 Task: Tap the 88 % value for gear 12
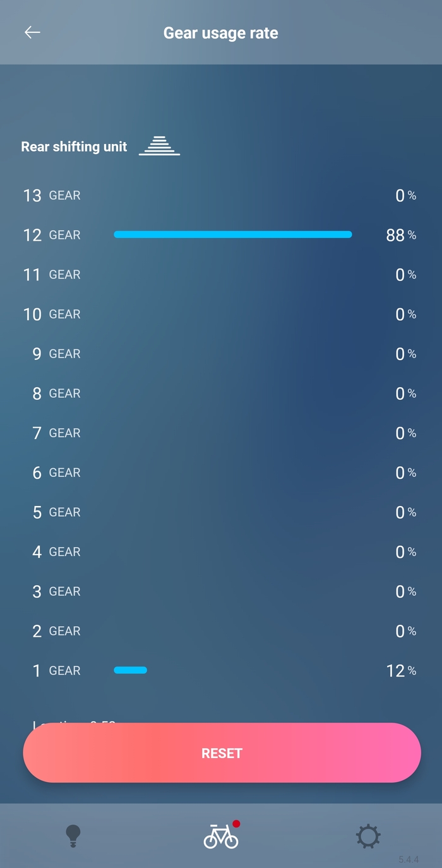pyautogui.click(x=401, y=235)
